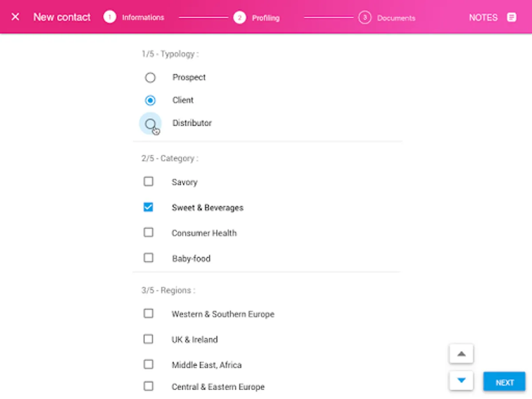
Task: Select the Client typology option
Action: pos(150,101)
